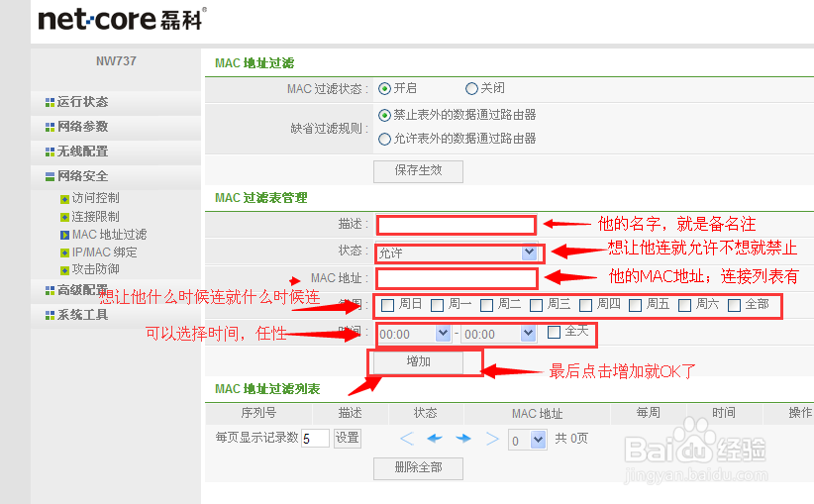Open the start time dropdown
The image size is (814, 504).
[x=414, y=334]
